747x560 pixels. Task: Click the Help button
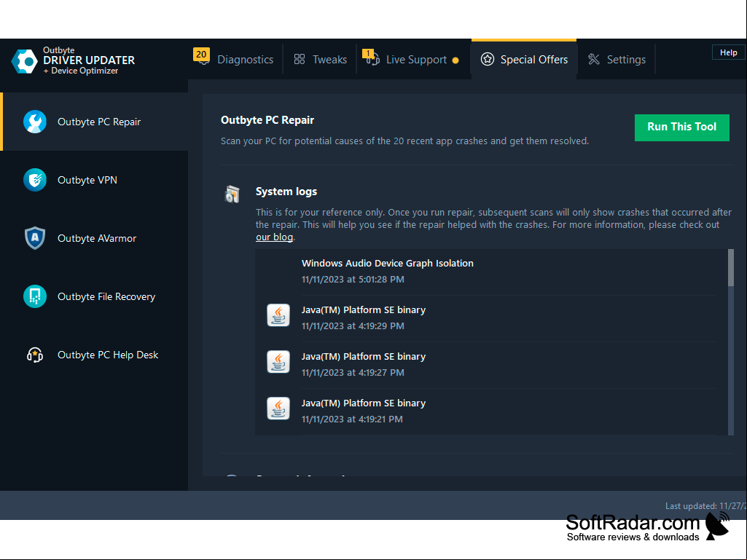point(729,52)
